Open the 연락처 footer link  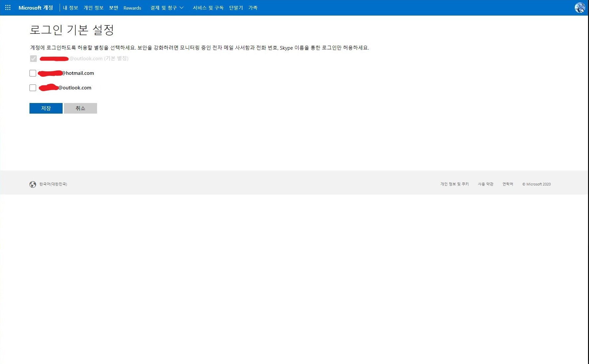click(x=508, y=184)
